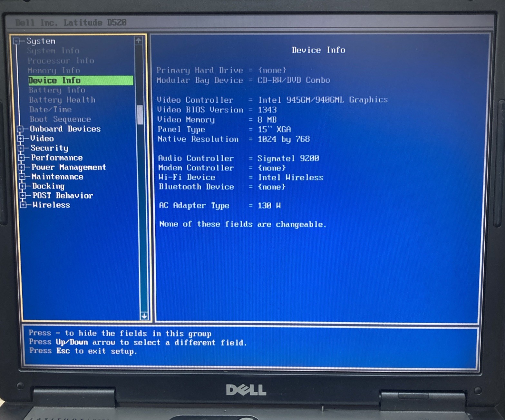Click Intel 945GM/940GML Graphics value

(323, 100)
